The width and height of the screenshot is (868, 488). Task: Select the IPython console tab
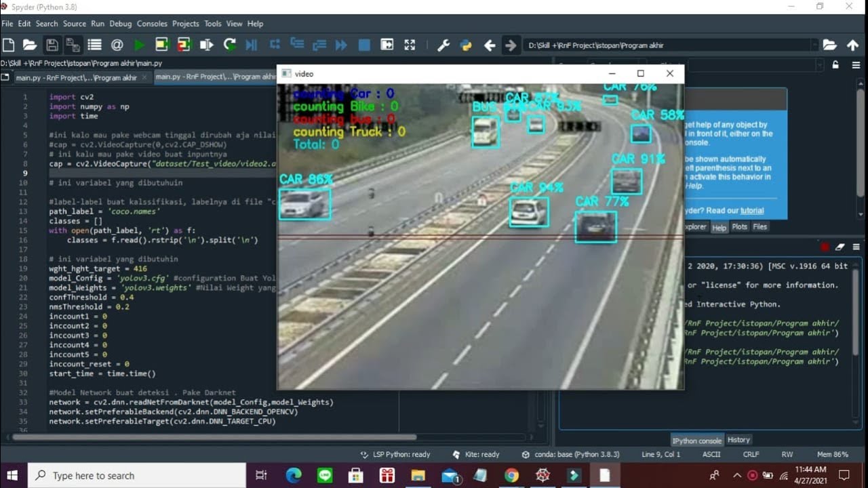pos(697,441)
